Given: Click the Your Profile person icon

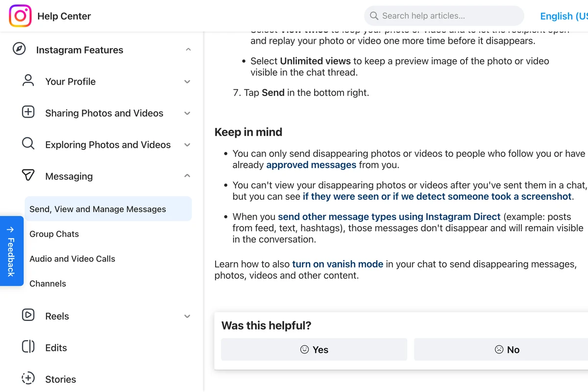Looking at the screenshot, I should coord(28,81).
